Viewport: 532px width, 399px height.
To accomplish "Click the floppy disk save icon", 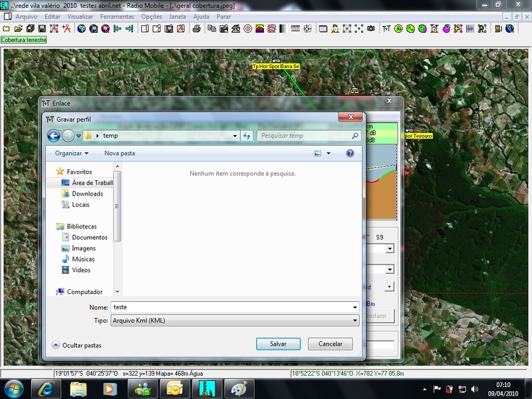I will click(42, 29).
